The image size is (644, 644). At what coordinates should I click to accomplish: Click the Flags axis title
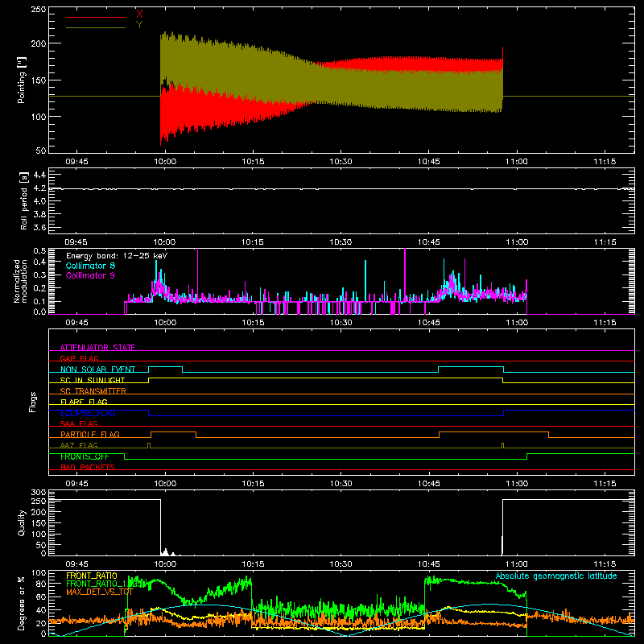[x=32, y=402]
